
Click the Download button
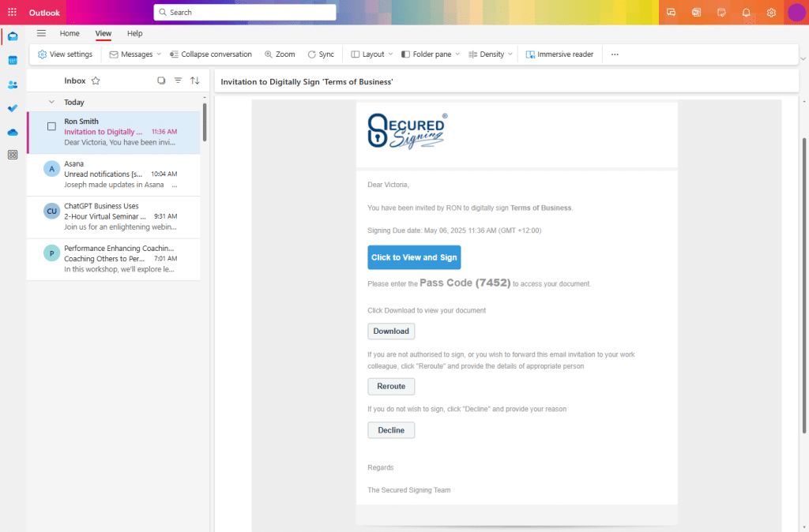point(391,331)
